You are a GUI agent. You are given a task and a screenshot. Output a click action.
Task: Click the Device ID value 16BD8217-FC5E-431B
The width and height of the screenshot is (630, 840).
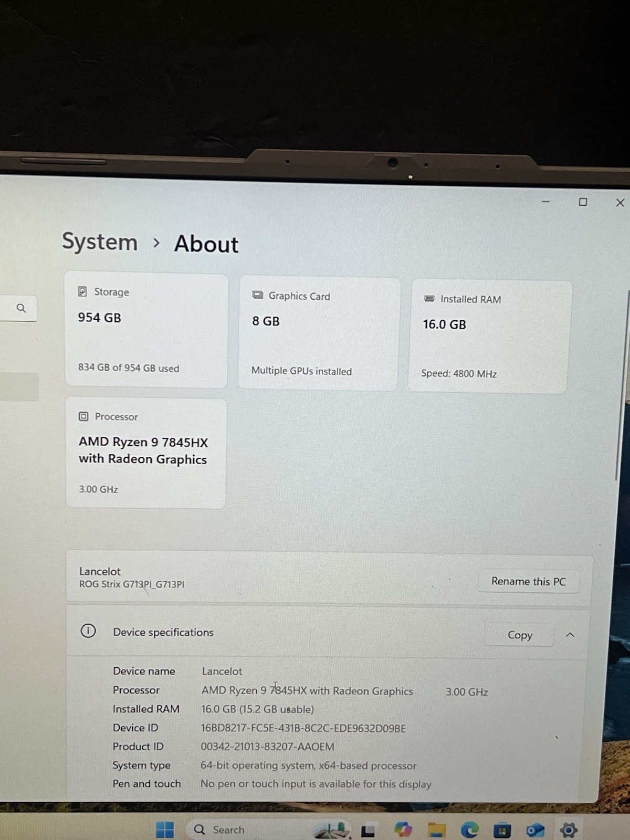[303, 728]
